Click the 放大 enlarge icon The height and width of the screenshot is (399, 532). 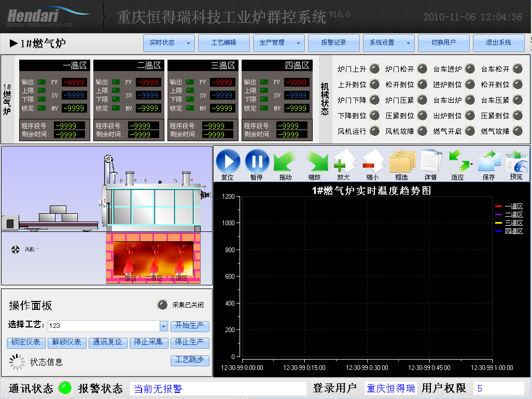[345, 161]
